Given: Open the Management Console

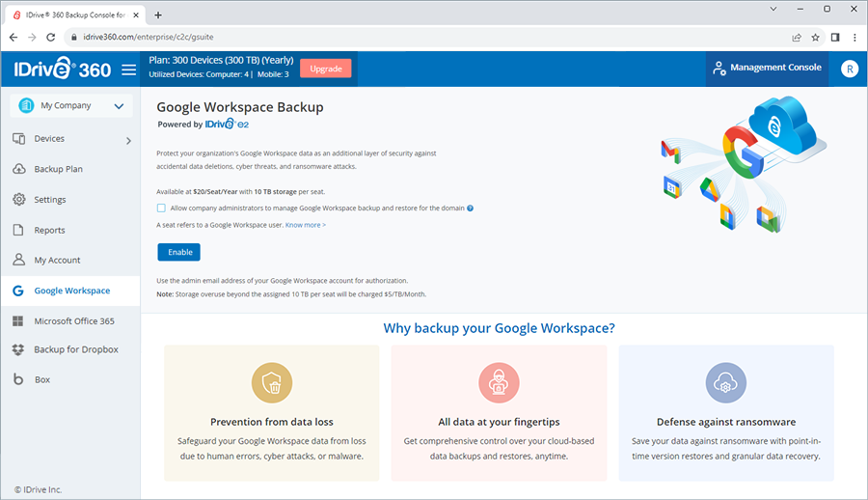Looking at the screenshot, I should (x=767, y=68).
